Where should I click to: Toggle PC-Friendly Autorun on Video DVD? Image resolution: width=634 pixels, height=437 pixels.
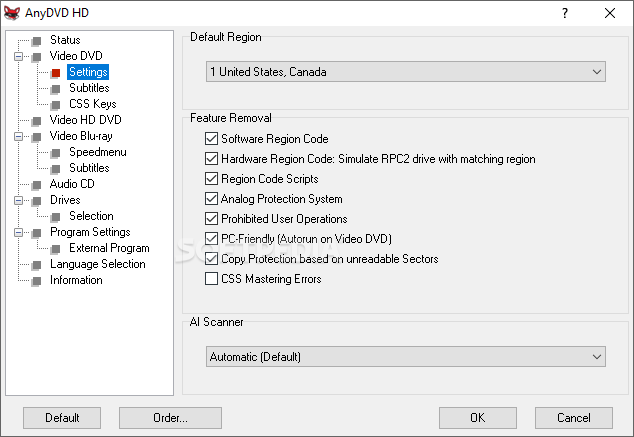[211, 239]
